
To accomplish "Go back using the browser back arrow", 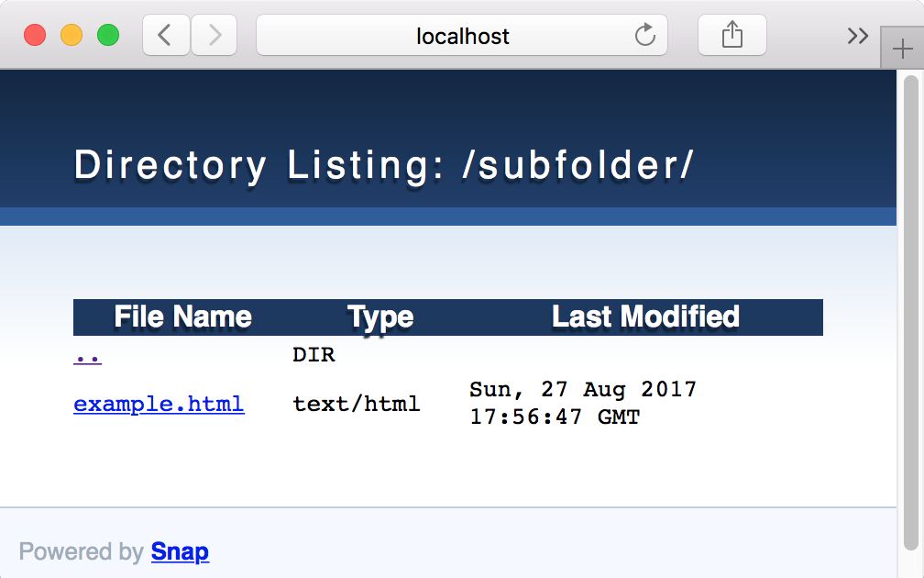I will tap(166, 36).
